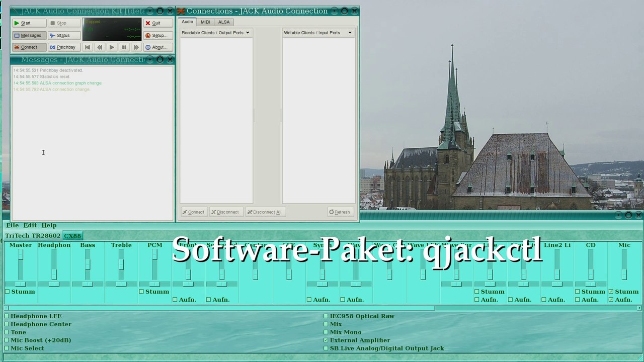Enable the Mic Boost (+20dB) checkbox
The width and height of the screenshot is (644, 362).
(x=7, y=340)
